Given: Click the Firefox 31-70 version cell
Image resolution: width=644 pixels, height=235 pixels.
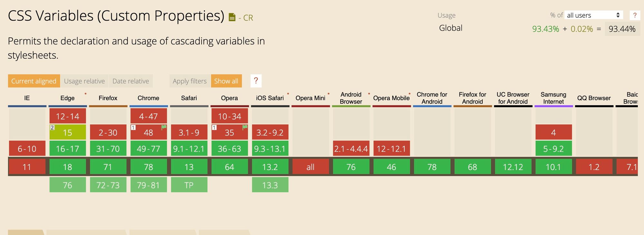Looking at the screenshot, I should point(108,148).
